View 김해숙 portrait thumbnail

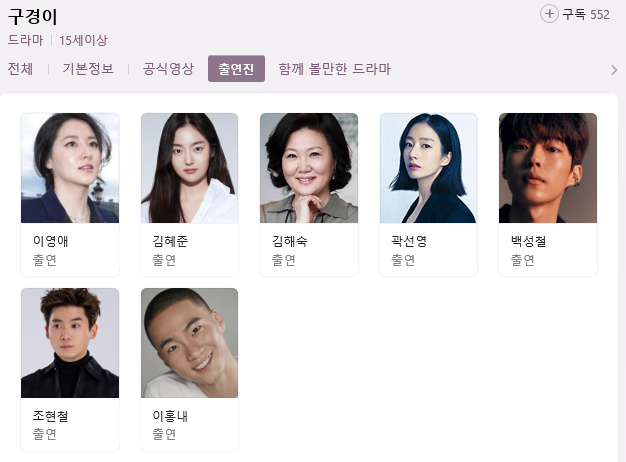[x=309, y=168]
